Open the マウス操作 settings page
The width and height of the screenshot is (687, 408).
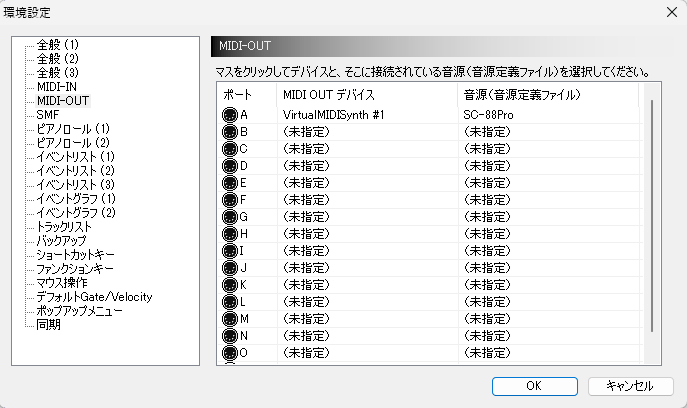click(x=62, y=283)
